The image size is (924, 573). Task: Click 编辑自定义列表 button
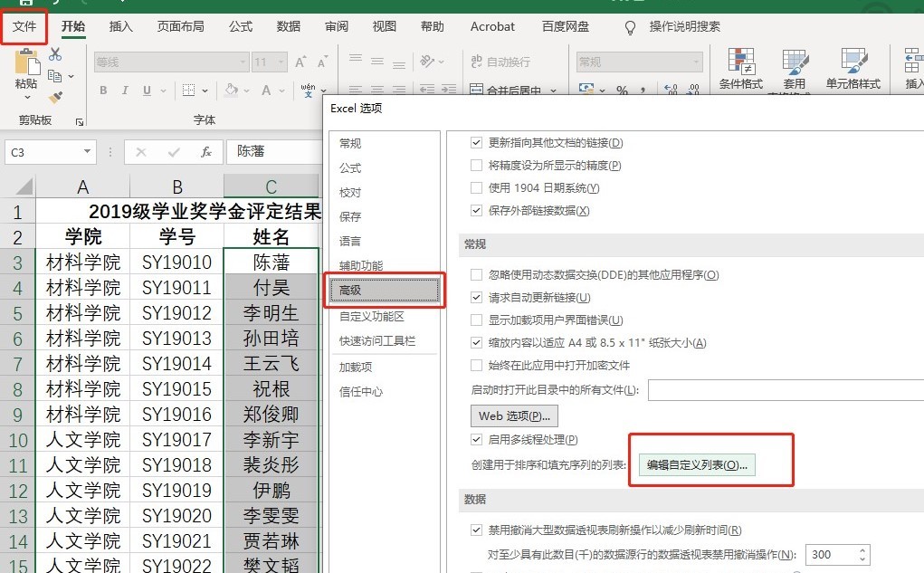coord(697,464)
